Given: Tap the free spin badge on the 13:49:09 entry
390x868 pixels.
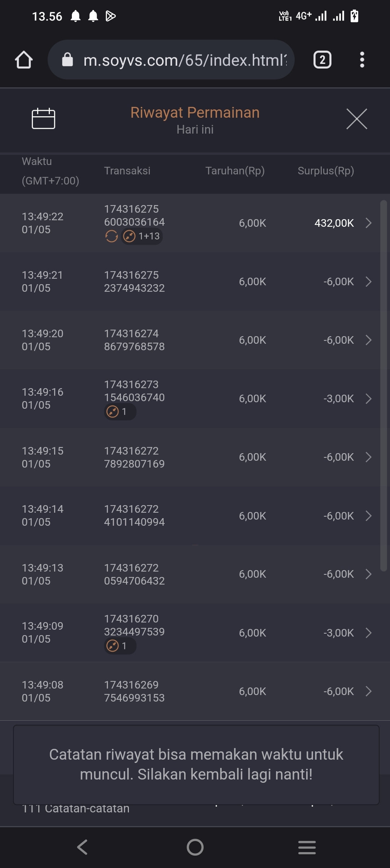Looking at the screenshot, I should pos(120,646).
